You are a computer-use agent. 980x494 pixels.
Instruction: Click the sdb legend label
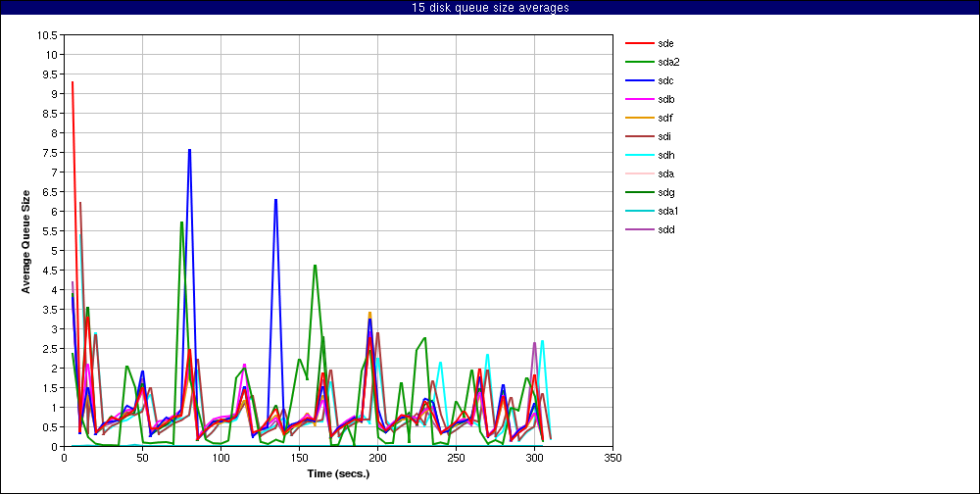tap(665, 99)
